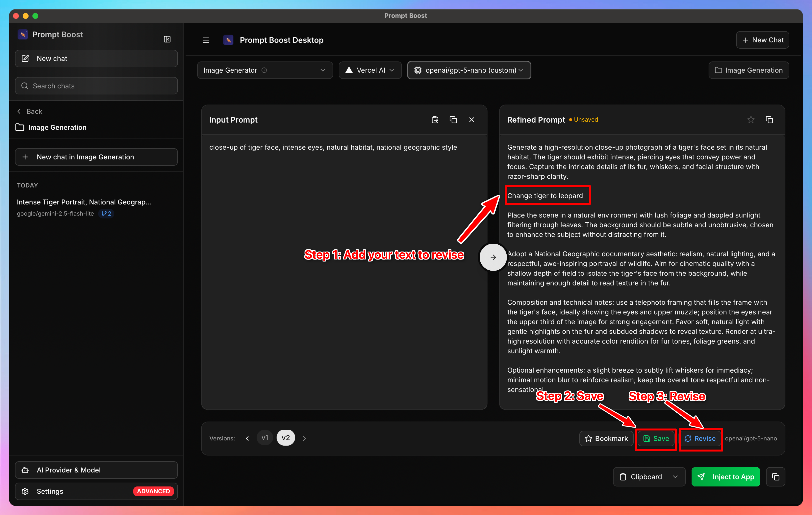Paste clipboard contents into Input Prompt
Viewport: 812px width, 515px height.
(x=435, y=119)
